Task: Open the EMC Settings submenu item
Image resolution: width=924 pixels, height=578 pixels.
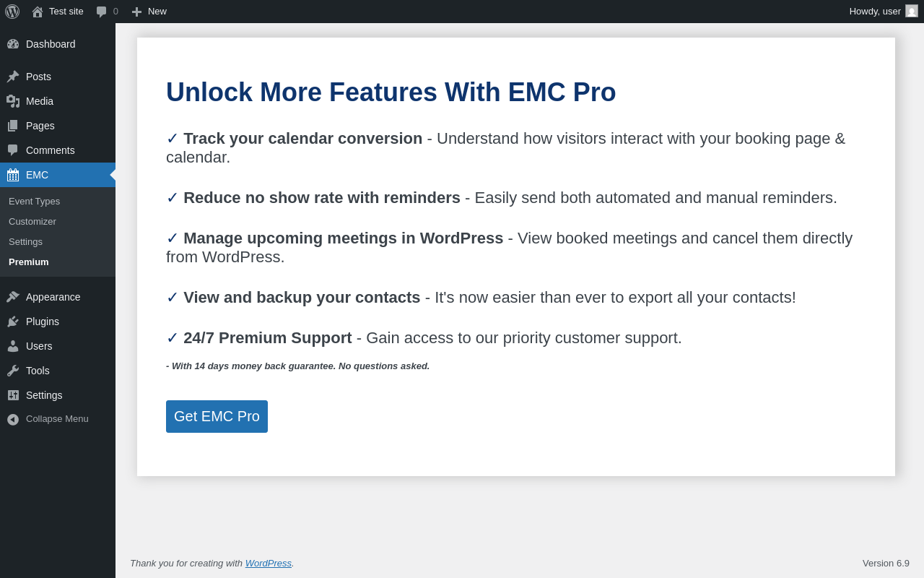Action: point(25,242)
